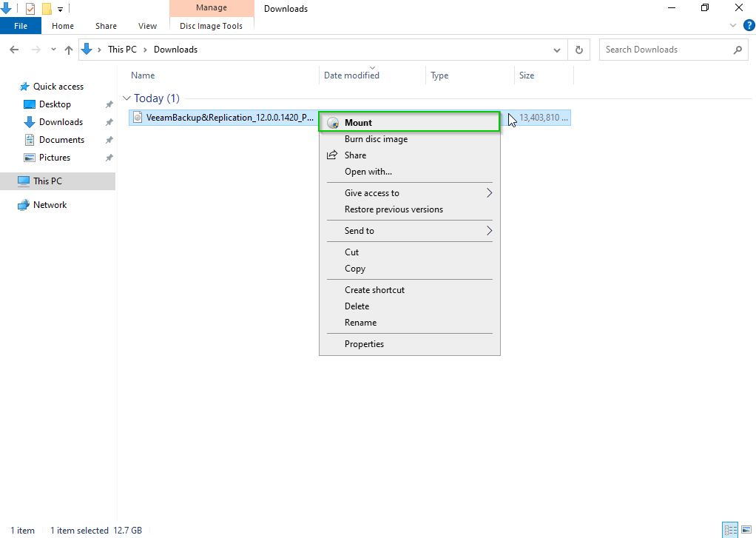Switch to details view in status bar

coord(730,530)
